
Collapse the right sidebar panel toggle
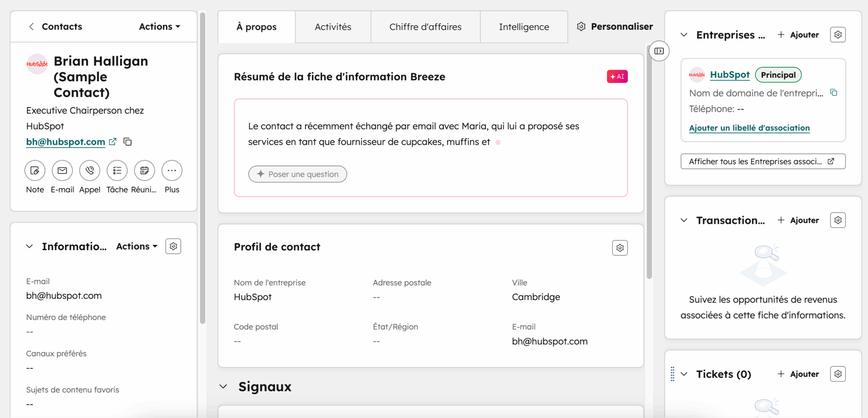pyautogui.click(x=659, y=51)
